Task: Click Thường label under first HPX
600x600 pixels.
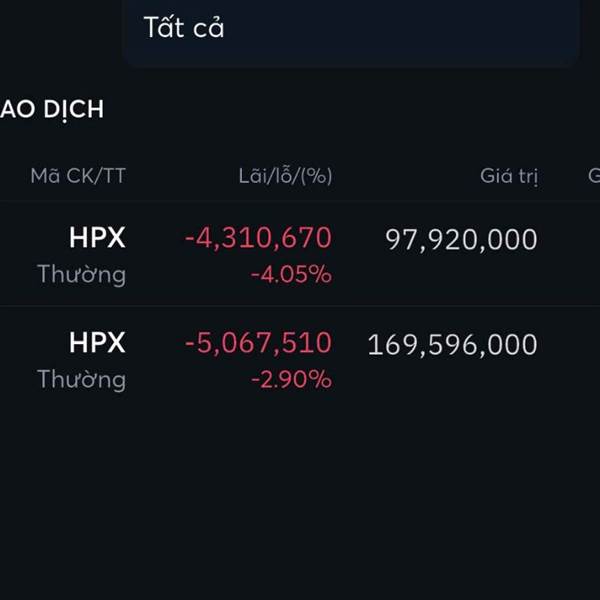Action: (x=82, y=274)
